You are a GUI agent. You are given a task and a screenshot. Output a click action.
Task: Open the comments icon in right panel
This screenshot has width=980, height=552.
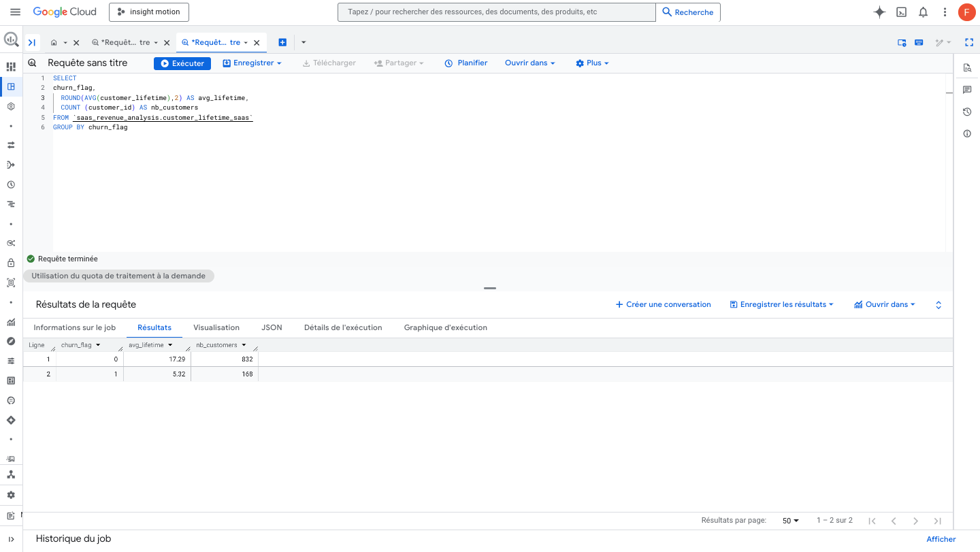coord(967,90)
